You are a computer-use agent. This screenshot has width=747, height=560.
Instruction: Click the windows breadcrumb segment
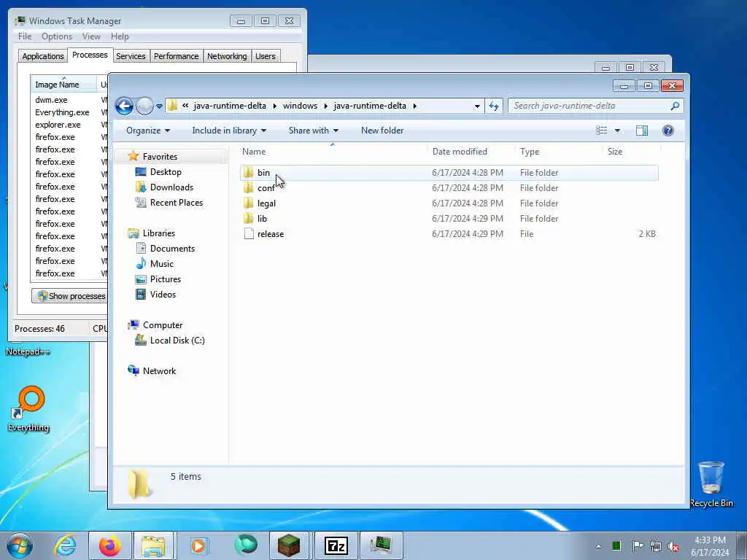tap(300, 106)
